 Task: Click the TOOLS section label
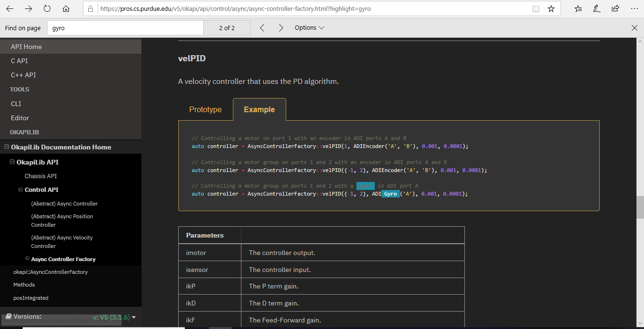point(20,89)
